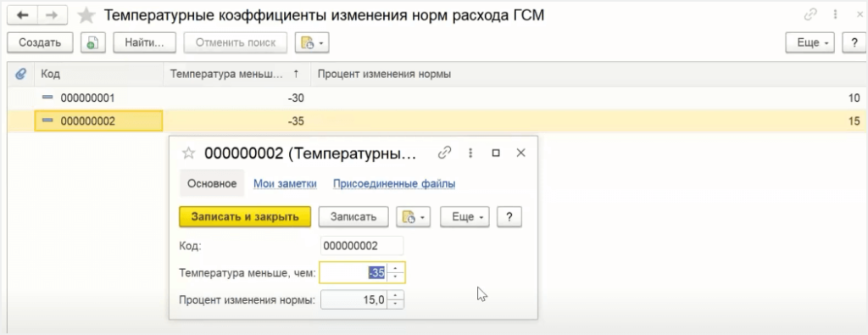Copy link icon in dialog title

pos(444,153)
